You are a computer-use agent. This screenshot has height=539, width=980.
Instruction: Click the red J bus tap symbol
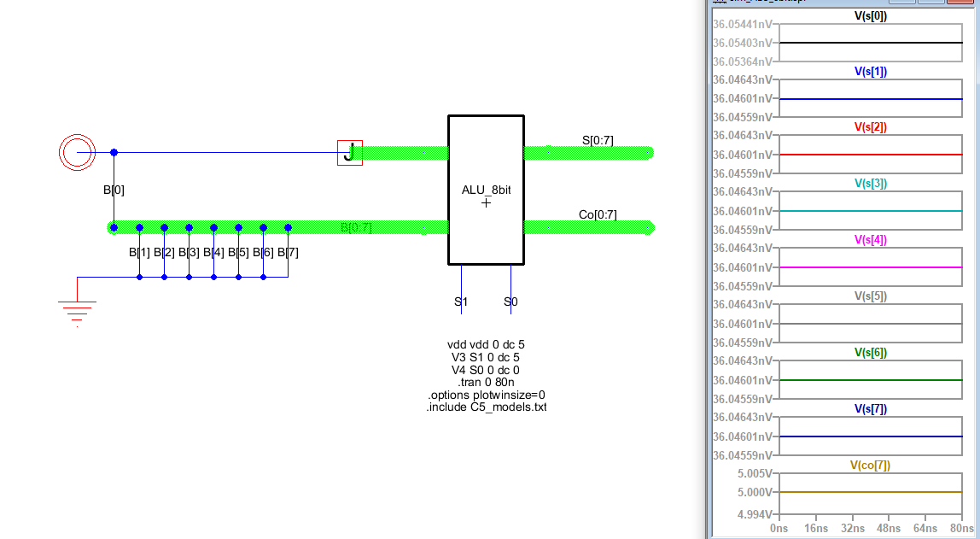coord(349,153)
